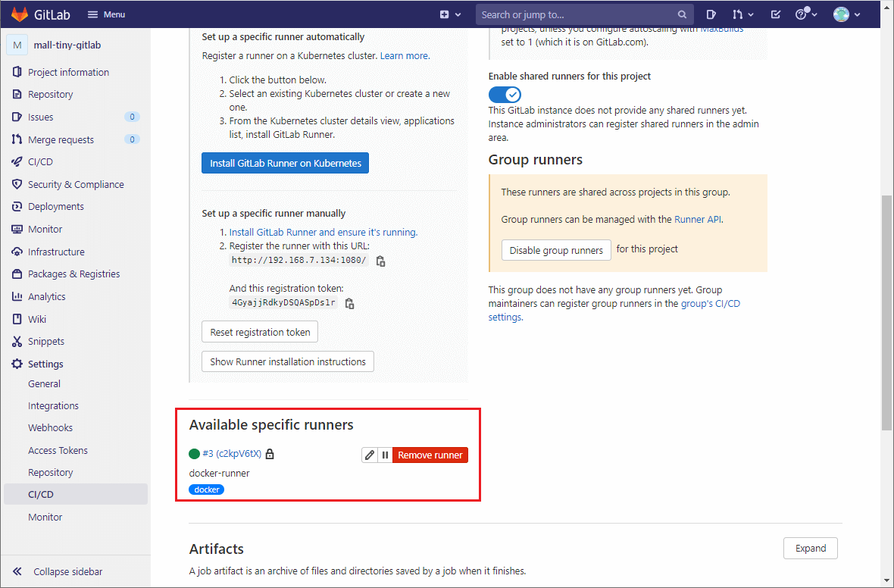Open the user avatar dropdown

[x=847, y=14]
